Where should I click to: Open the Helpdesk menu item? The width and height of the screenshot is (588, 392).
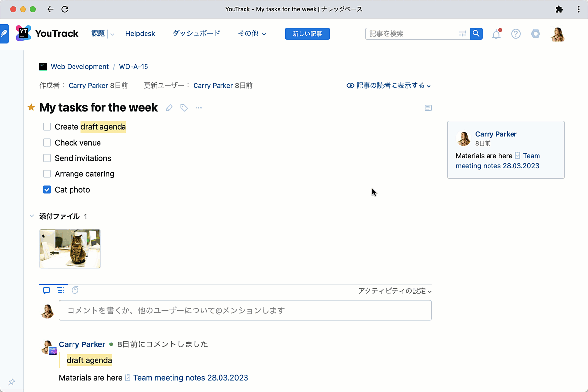click(140, 33)
